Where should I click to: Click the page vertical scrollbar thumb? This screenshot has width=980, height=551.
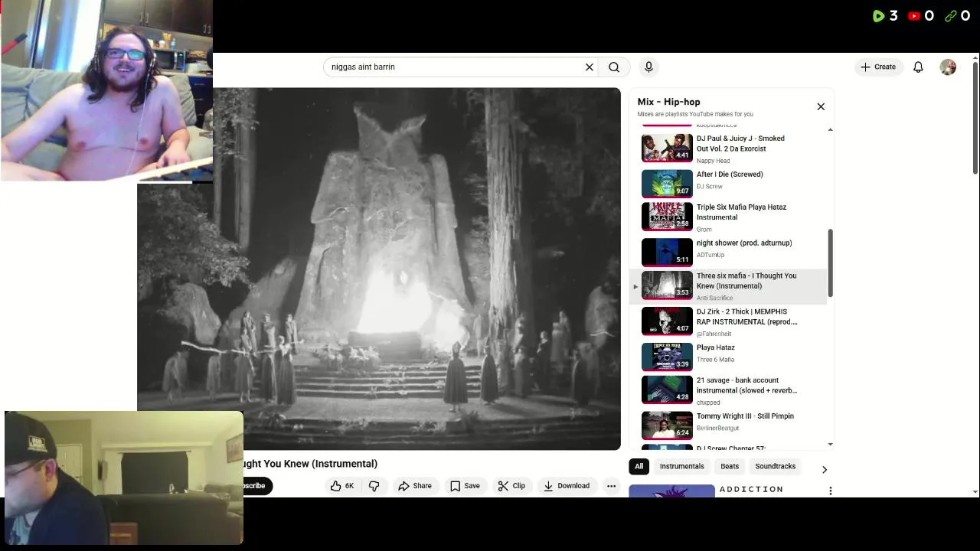tap(975, 118)
